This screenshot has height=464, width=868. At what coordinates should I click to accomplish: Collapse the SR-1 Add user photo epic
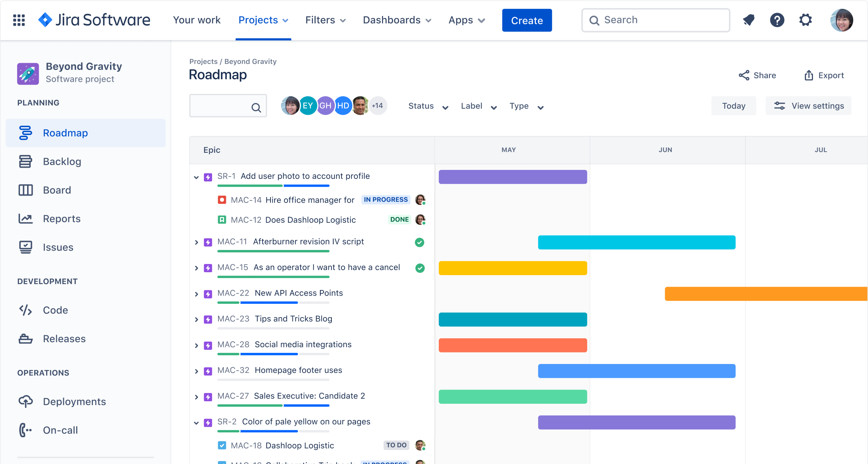tap(197, 177)
